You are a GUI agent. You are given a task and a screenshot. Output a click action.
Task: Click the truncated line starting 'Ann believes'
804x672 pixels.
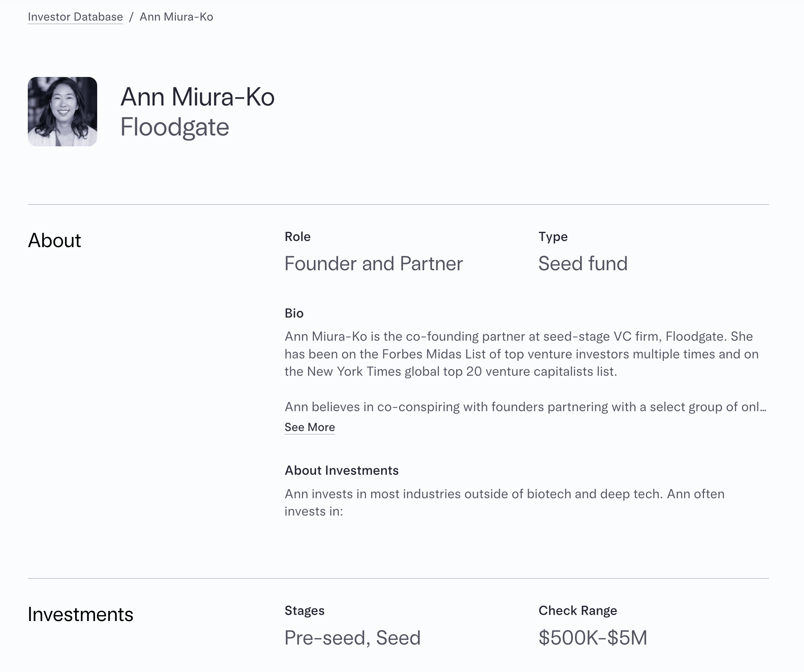point(525,407)
